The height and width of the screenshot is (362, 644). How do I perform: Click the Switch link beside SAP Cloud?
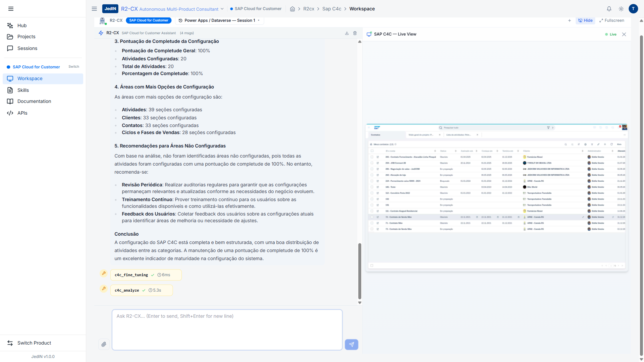[74, 67]
